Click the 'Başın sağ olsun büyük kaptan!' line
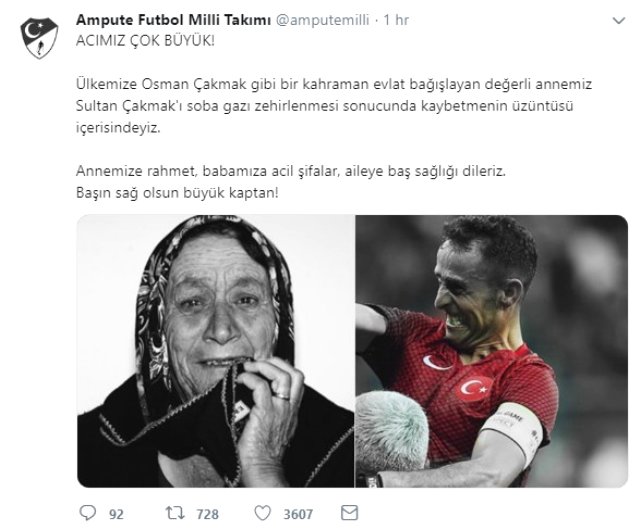 click(x=177, y=193)
